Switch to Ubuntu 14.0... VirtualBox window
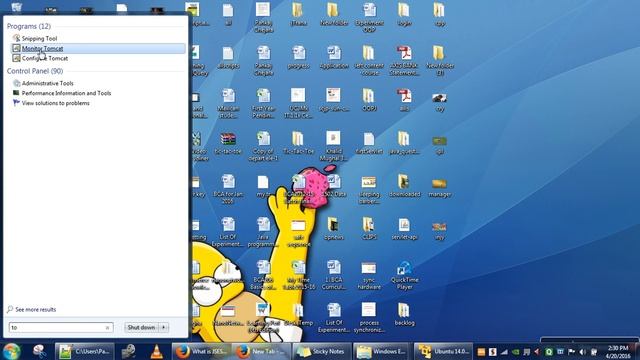This screenshot has width=640, height=360. tap(443, 351)
